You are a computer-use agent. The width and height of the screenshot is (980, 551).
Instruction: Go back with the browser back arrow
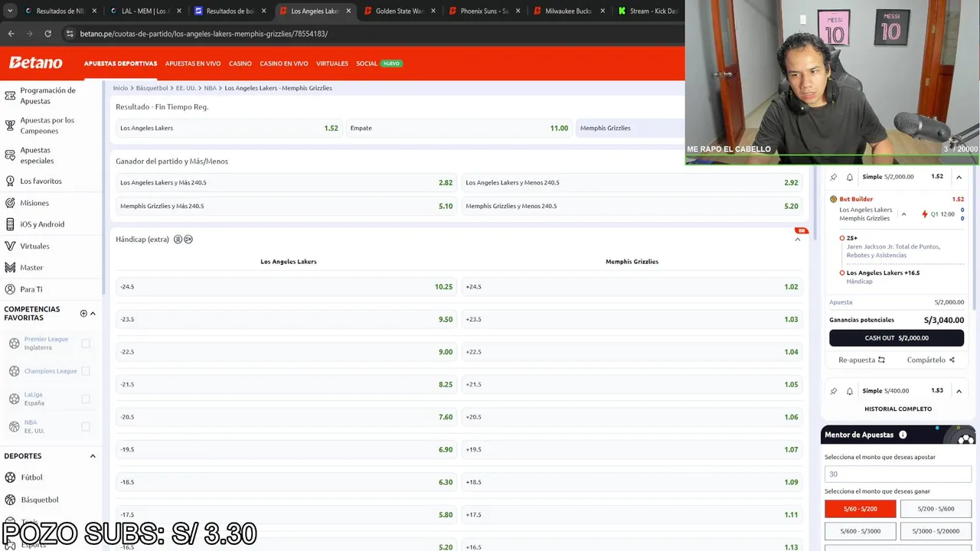click(11, 34)
